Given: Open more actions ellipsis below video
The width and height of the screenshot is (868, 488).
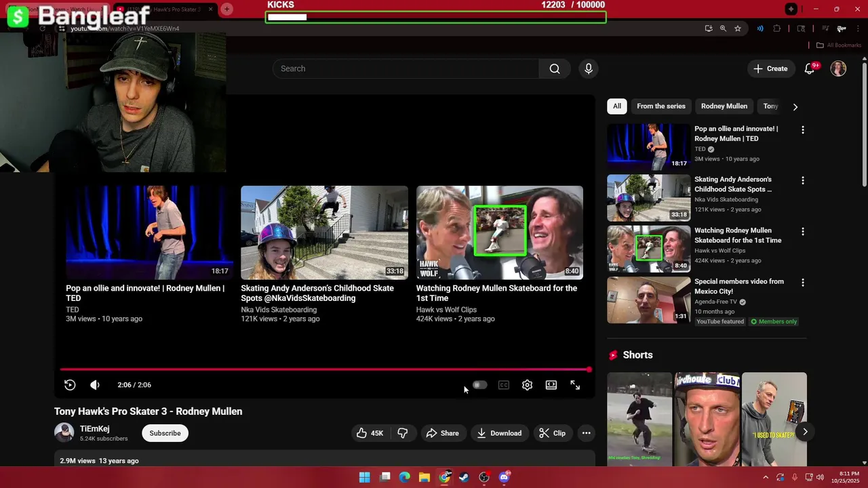Looking at the screenshot, I should (586, 433).
